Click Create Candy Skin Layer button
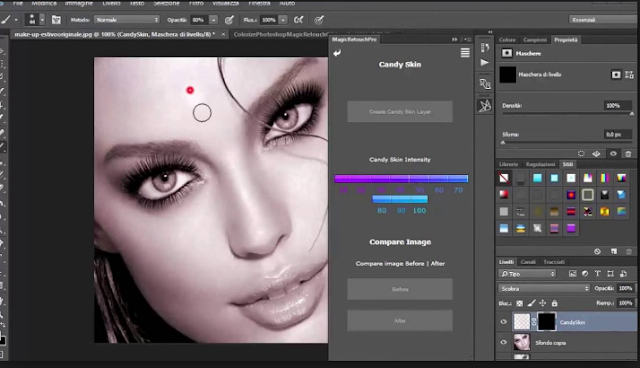 coord(400,111)
